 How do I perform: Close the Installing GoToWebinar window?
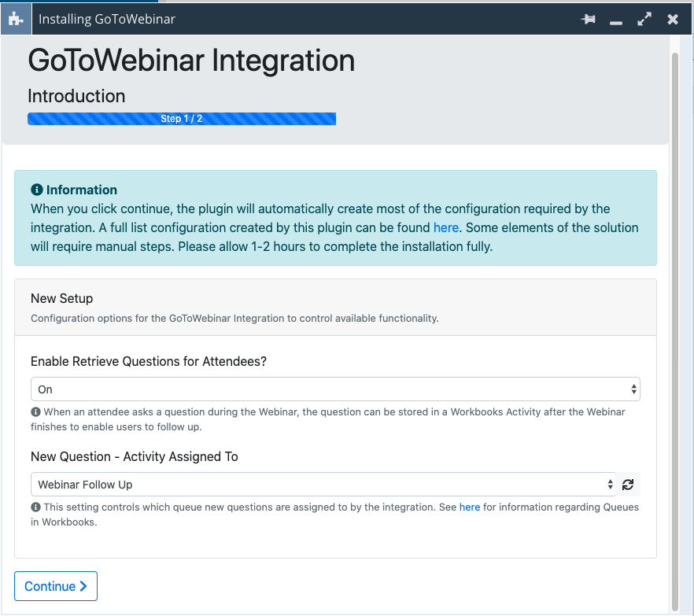point(673,20)
